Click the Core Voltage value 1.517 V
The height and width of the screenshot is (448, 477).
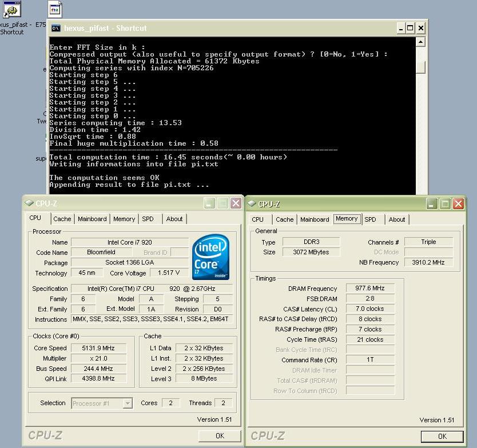tap(169, 273)
